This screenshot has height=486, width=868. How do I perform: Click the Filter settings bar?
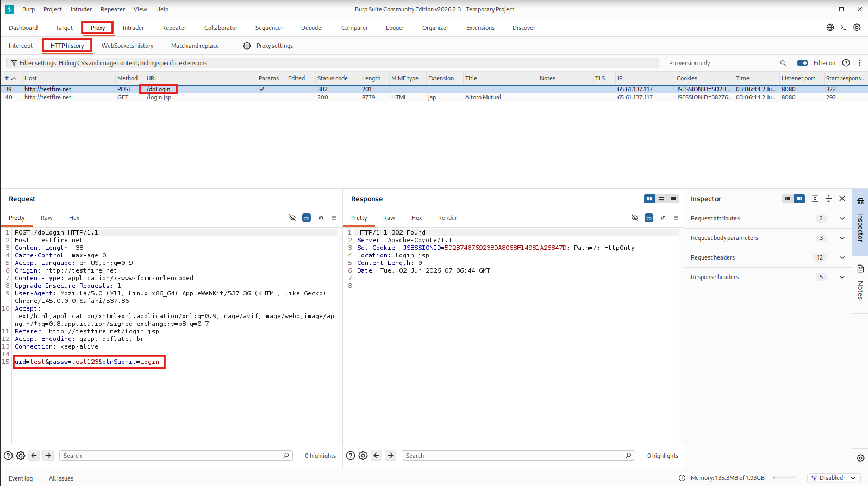click(x=333, y=63)
